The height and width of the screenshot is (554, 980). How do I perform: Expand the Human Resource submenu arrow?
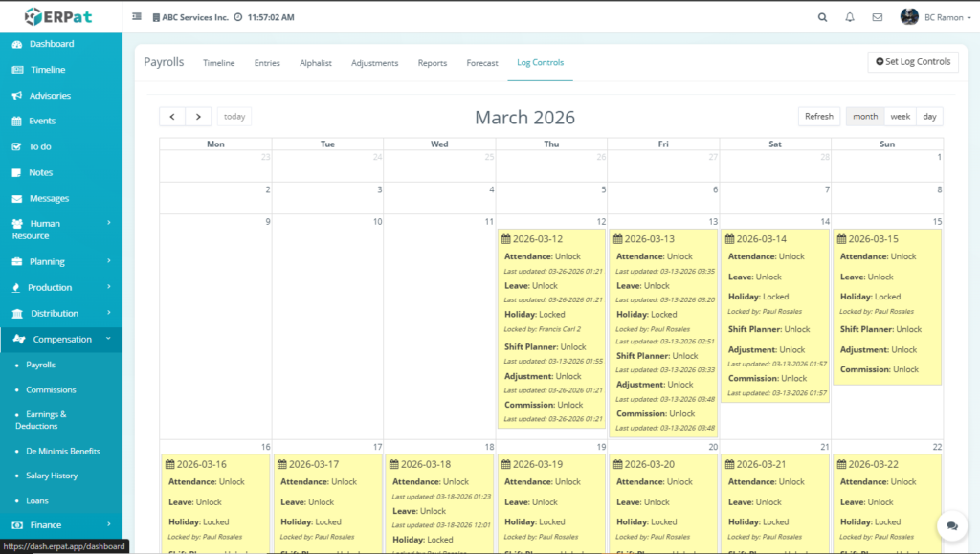coord(109,223)
